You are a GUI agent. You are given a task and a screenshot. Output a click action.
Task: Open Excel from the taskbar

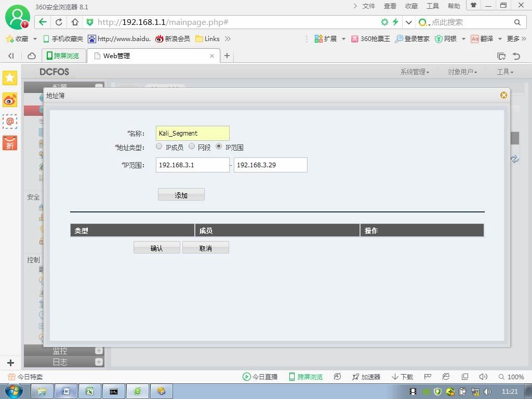pyautogui.click(x=89, y=392)
